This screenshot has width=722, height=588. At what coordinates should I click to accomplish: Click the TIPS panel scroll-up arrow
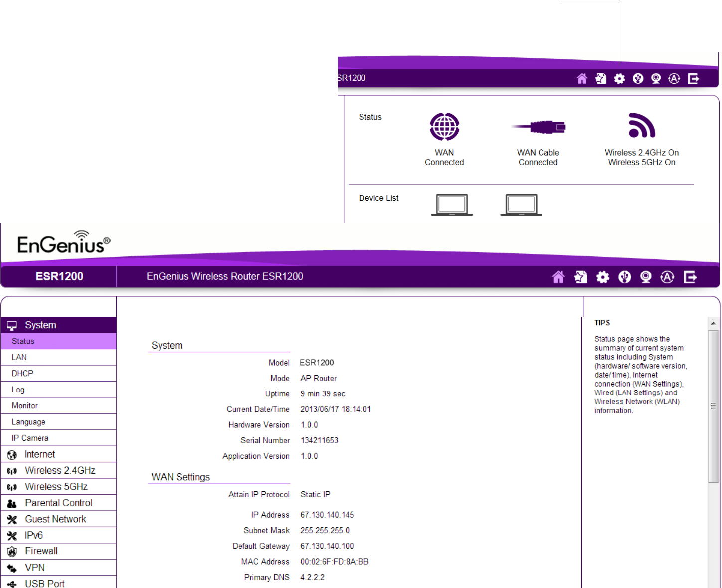[x=713, y=323]
